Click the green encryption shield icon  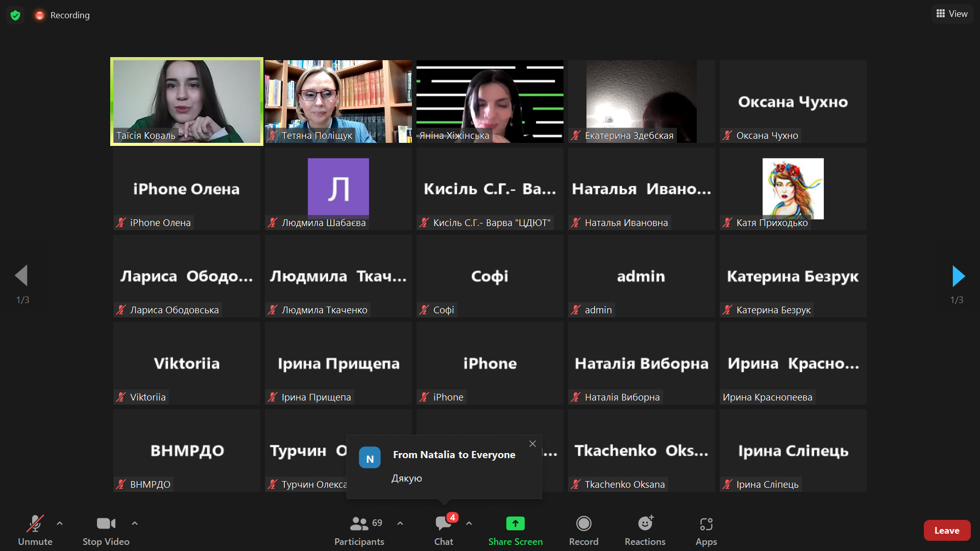pos(15,15)
